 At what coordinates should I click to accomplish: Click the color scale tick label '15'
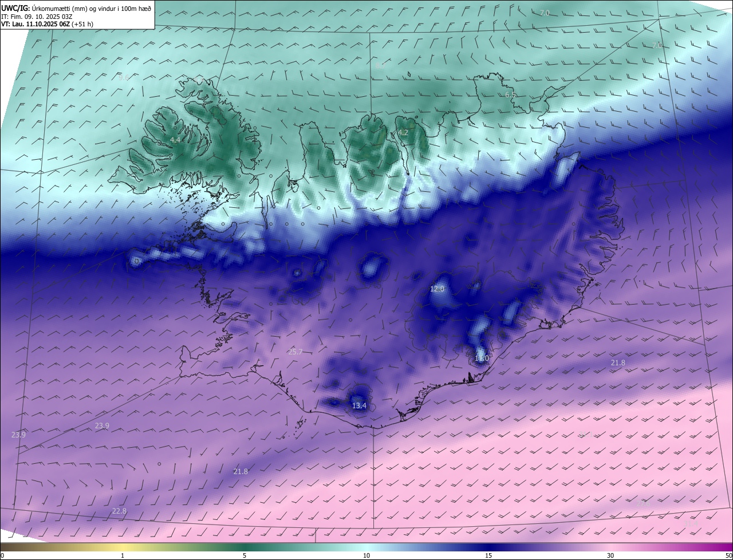click(x=488, y=555)
